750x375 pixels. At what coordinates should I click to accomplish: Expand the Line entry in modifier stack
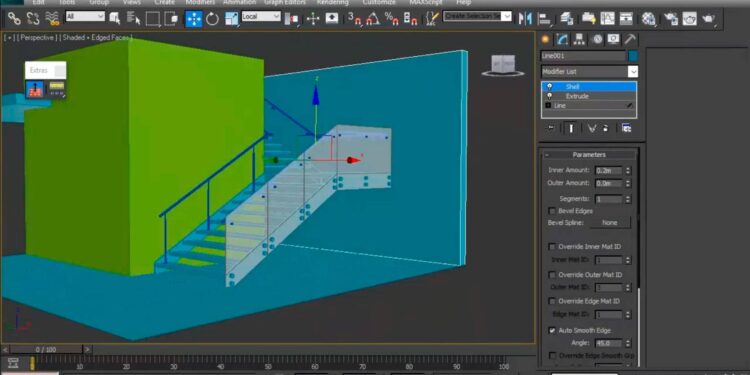pyautogui.click(x=548, y=106)
